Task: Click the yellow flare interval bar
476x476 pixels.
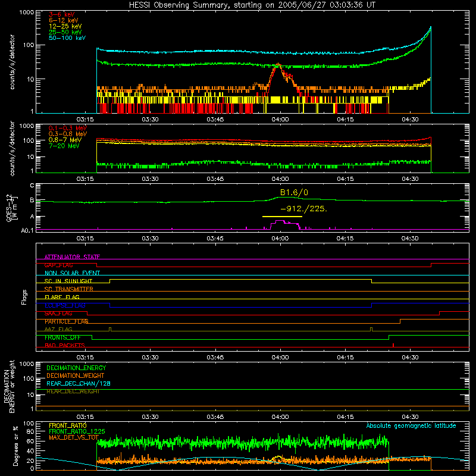Action: pos(282,217)
